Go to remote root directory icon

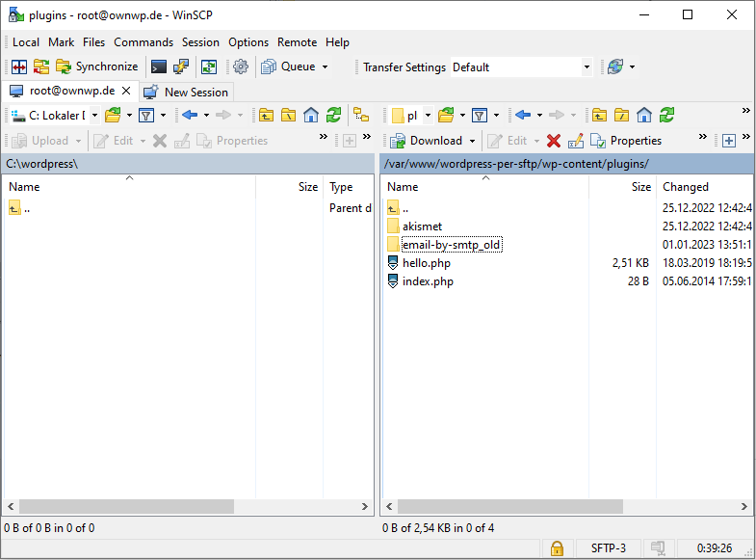point(621,115)
